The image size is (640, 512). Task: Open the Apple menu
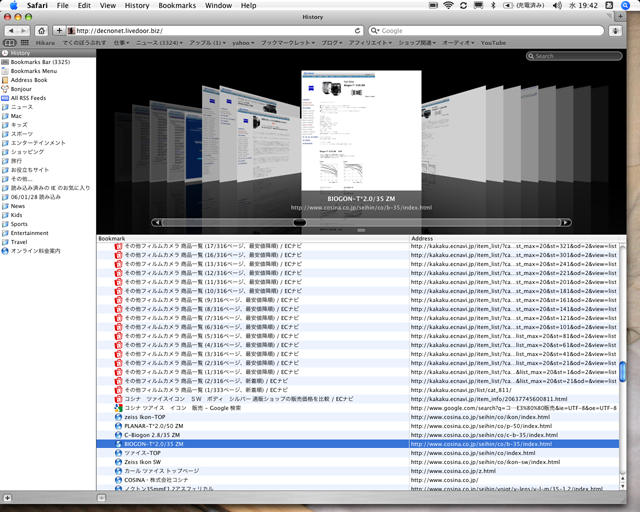point(13,5)
